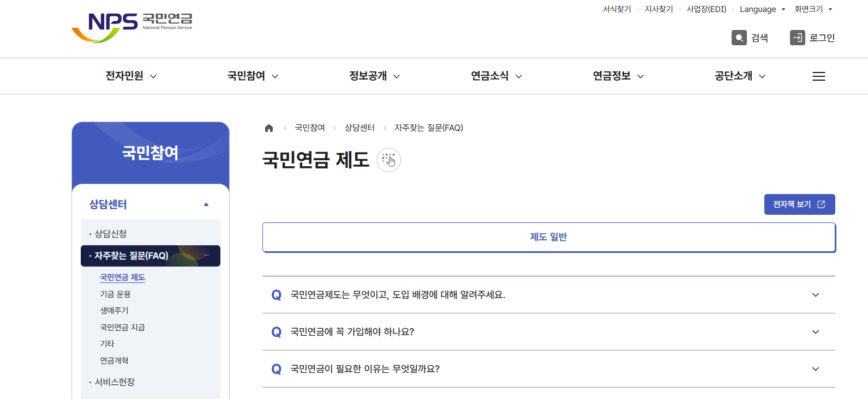
Task: Click the 서식찾기 link
Action: point(616,9)
